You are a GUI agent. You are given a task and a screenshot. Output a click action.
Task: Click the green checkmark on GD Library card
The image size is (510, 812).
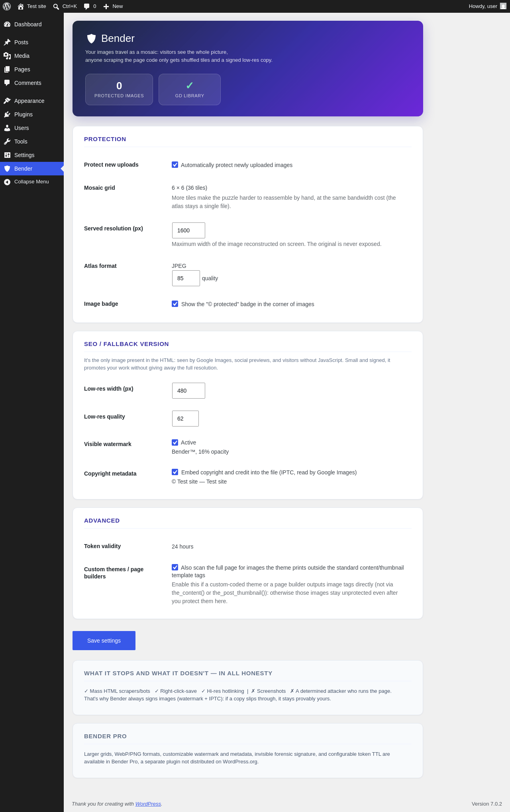[190, 85]
